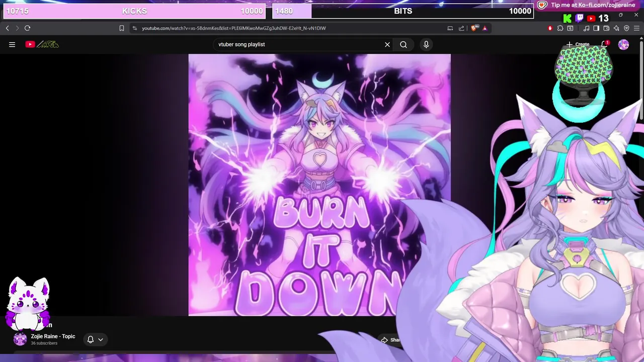This screenshot has width=644, height=362.
Task: Click the browser forward arrow
Action: [17, 28]
